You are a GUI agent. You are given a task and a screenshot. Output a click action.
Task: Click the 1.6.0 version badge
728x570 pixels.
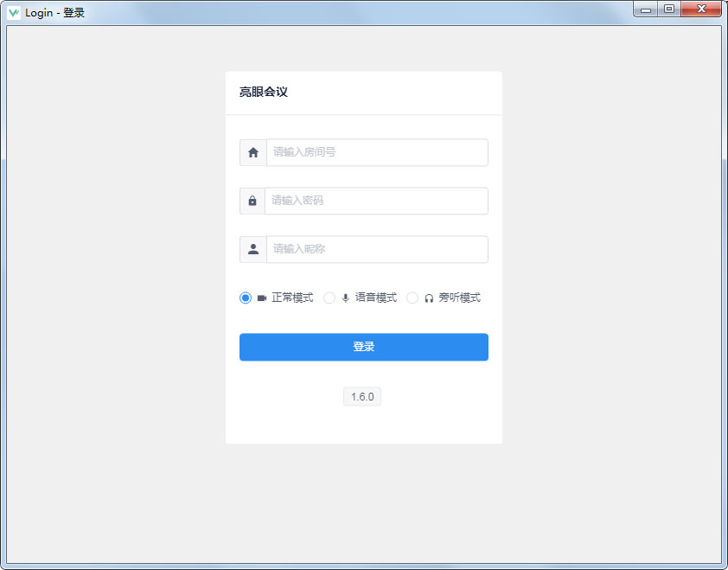click(x=362, y=397)
